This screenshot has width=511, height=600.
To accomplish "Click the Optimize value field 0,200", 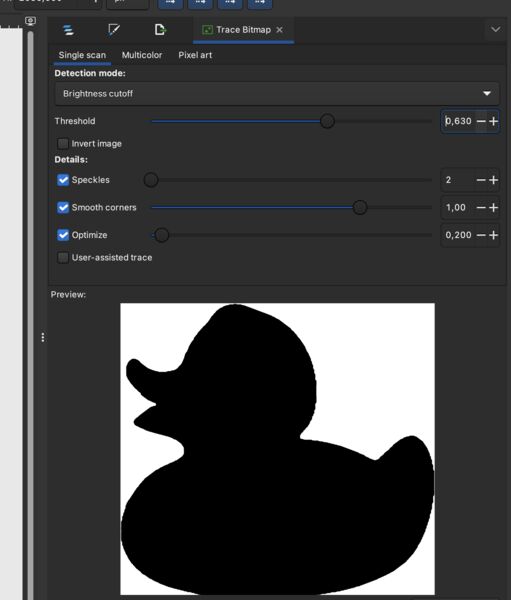I will click(458, 235).
